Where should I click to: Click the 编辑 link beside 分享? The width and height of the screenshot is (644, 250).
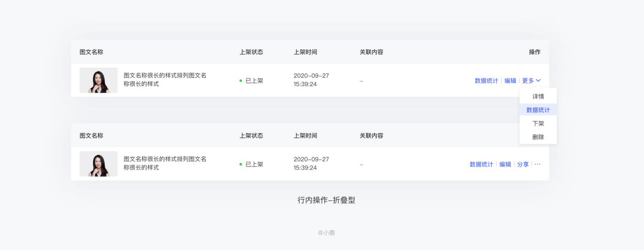[x=505, y=164]
